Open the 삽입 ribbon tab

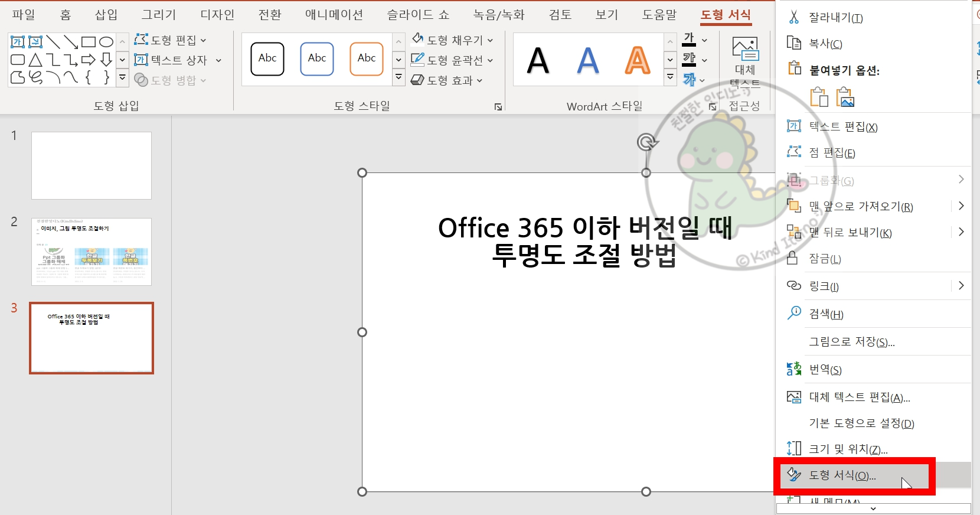[106, 15]
